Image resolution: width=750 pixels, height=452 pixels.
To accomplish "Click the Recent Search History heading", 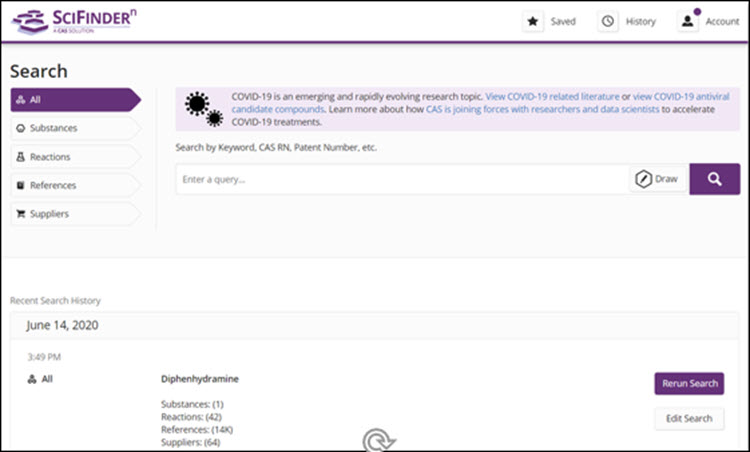I will (55, 301).
